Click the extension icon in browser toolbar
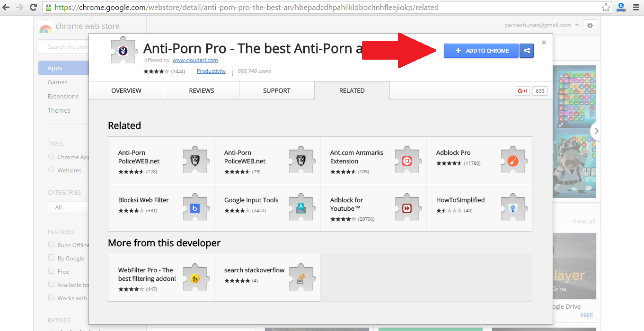 621,8
